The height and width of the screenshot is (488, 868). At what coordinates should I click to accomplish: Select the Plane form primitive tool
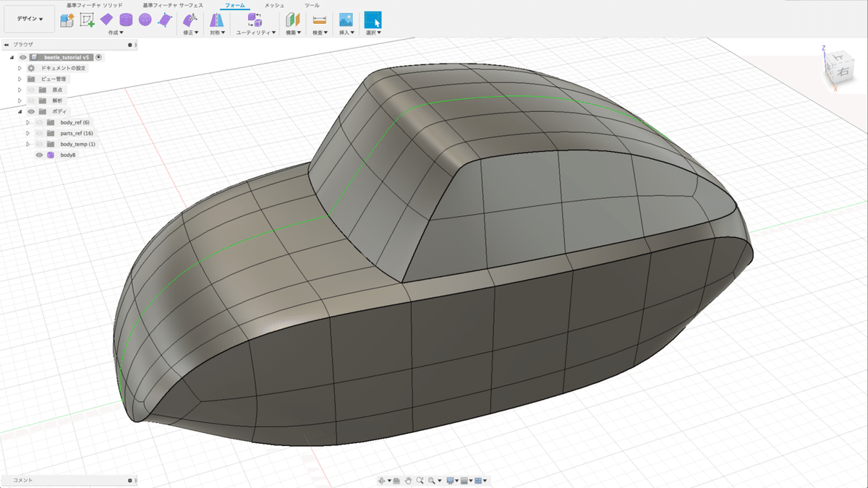tap(106, 20)
